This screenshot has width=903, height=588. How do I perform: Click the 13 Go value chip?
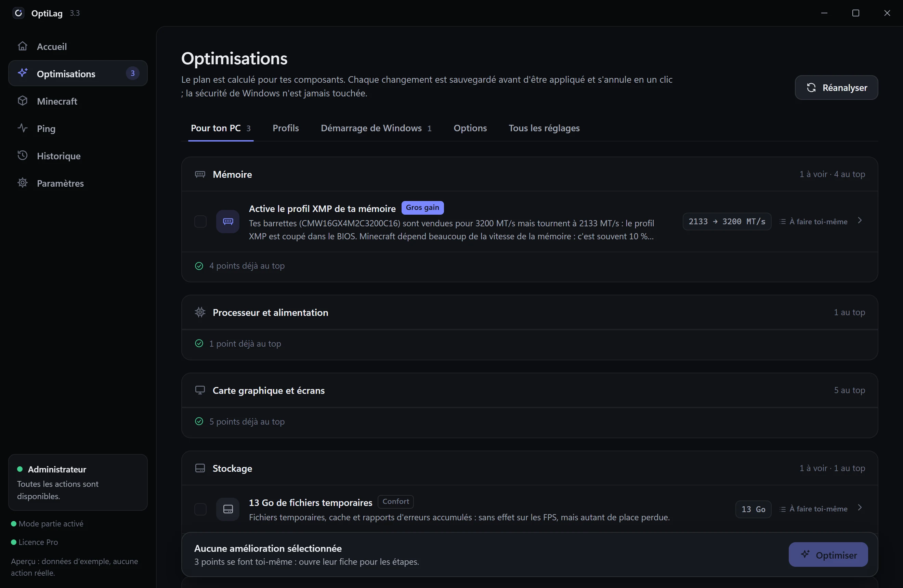[753, 509]
